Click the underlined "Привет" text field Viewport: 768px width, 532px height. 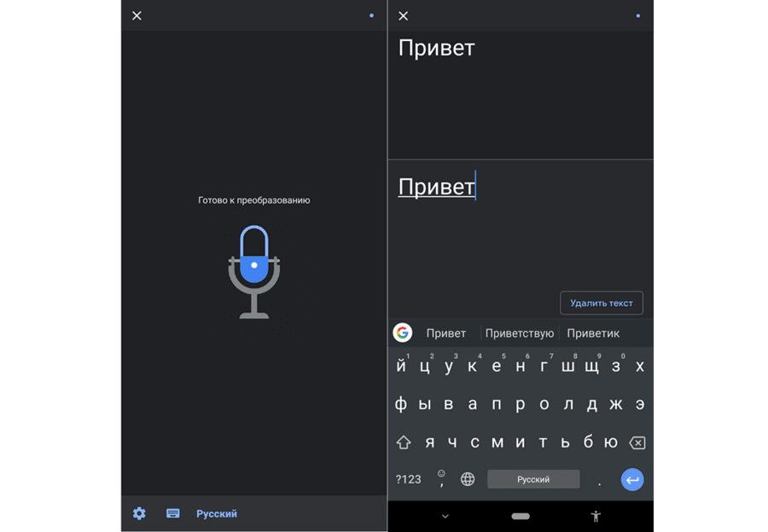(436, 187)
